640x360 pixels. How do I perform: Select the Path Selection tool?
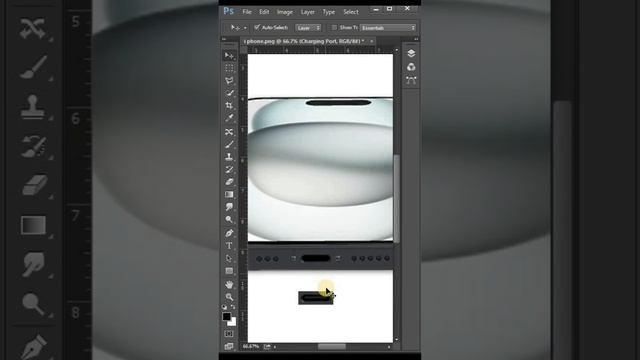[229, 258]
